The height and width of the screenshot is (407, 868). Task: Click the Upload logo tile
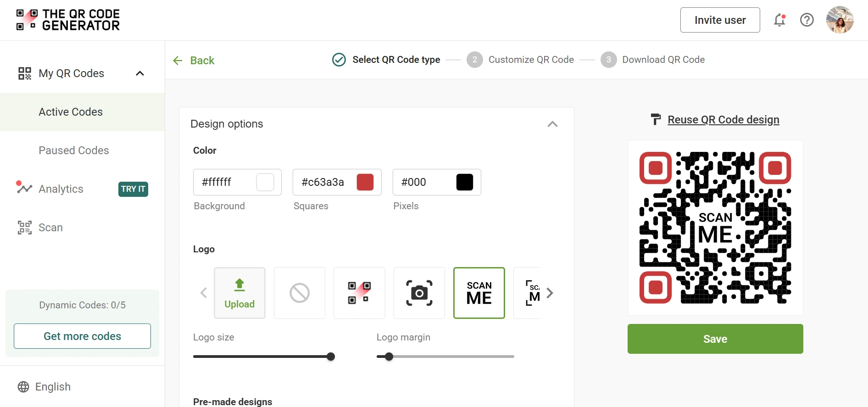click(x=239, y=293)
